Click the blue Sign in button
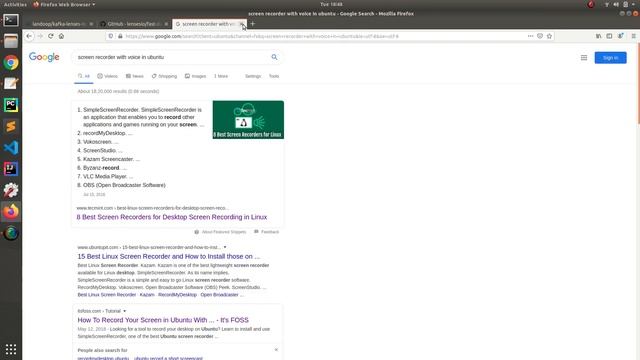The height and width of the screenshot is (360, 640). click(610, 58)
